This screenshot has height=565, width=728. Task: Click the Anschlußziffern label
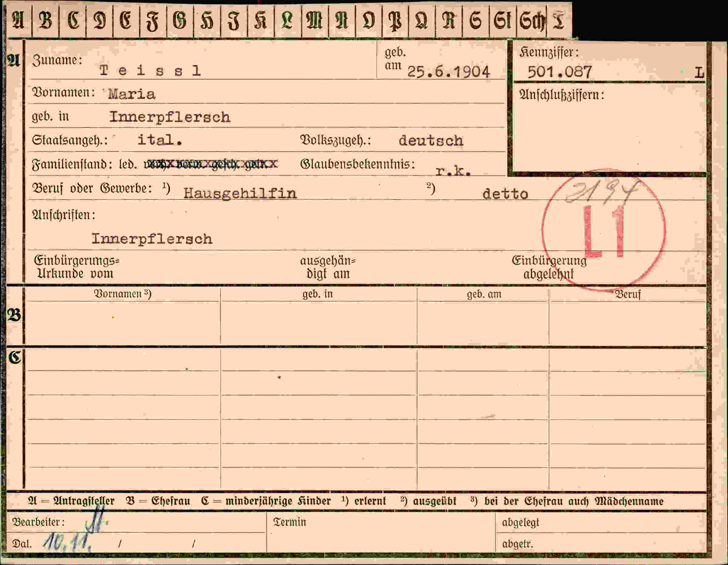[562, 95]
